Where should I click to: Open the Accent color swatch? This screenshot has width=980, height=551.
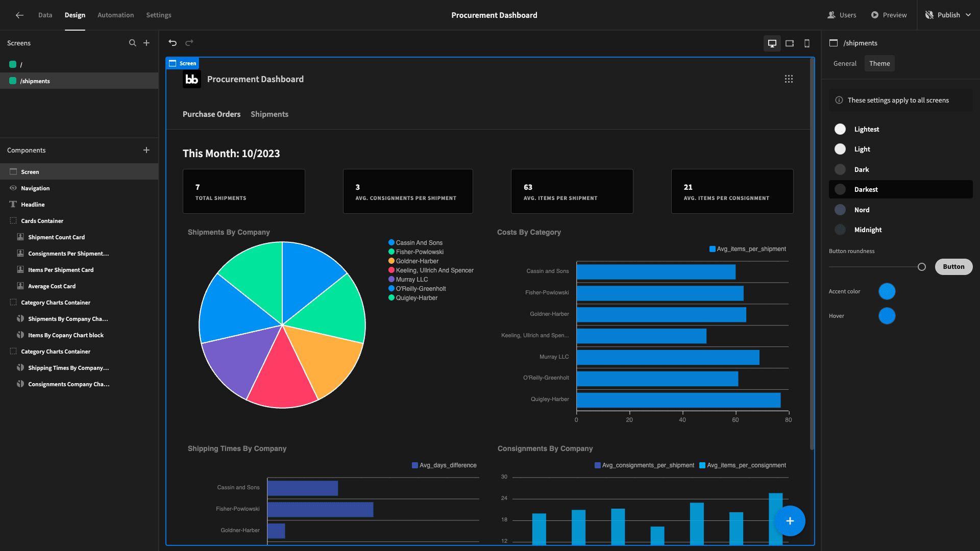[887, 291]
